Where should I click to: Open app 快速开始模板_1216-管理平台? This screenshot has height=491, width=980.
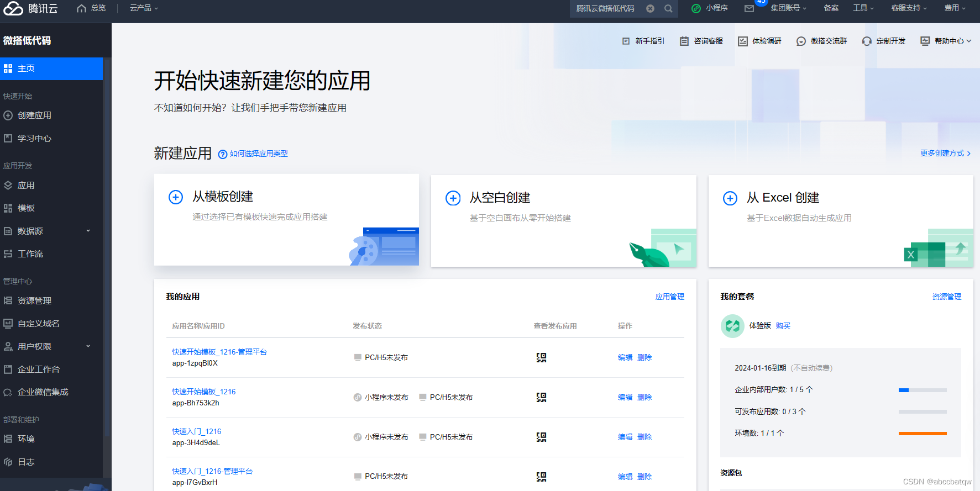[x=219, y=352]
